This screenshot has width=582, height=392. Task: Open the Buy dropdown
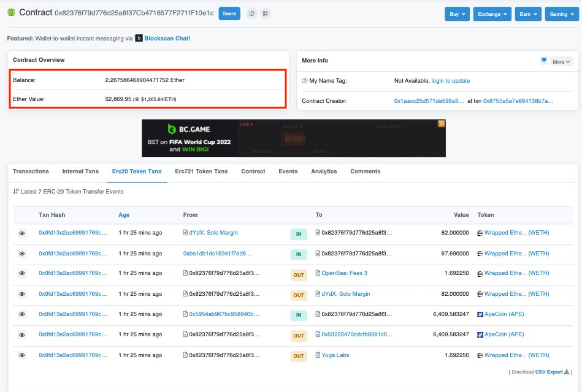(458, 14)
